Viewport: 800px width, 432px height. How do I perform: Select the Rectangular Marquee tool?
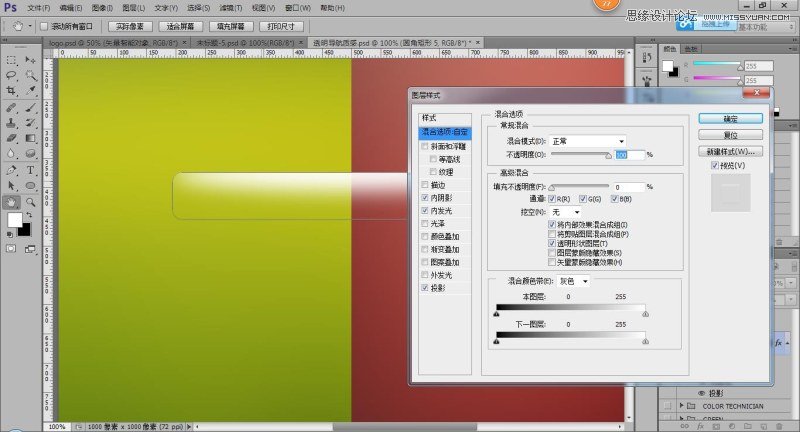pyautogui.click(x=11, y=60)
